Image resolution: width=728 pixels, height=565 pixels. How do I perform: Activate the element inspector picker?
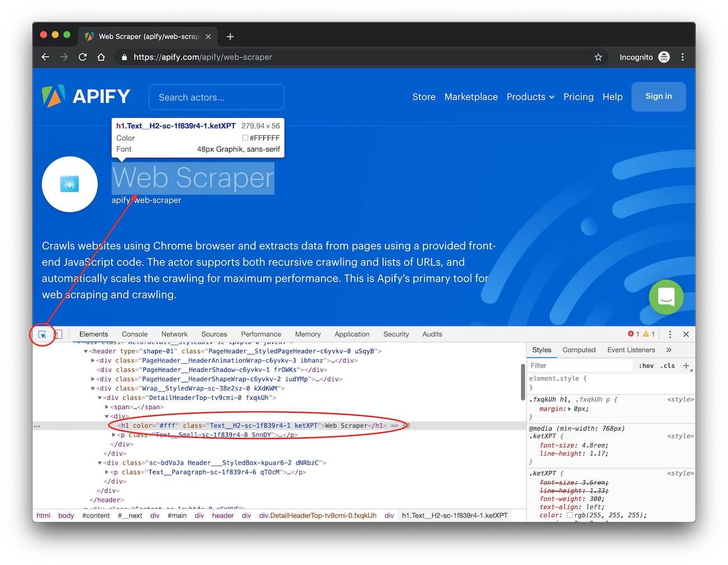click(x=42, y=334)
